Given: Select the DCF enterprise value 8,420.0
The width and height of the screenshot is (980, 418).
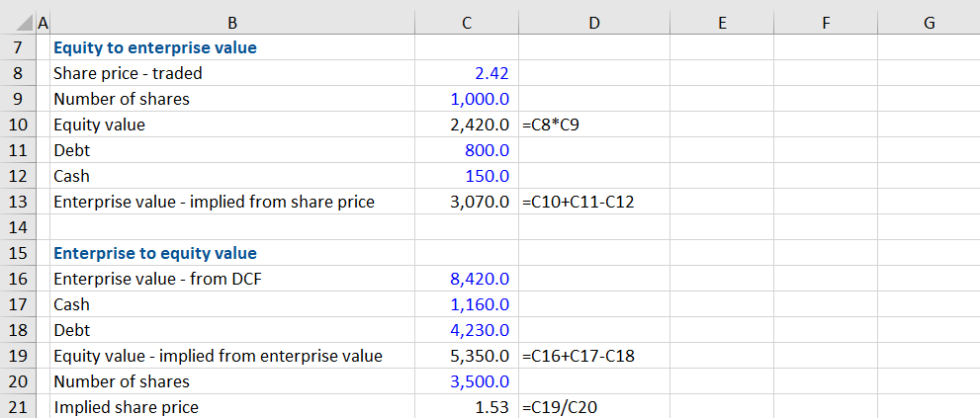Looking at the screenshot, I should tap(480, 279).
